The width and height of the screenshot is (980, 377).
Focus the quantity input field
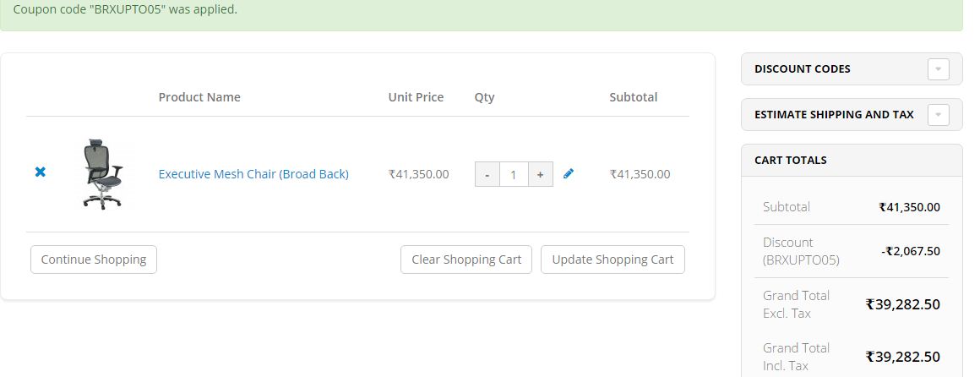coord(514,175)
